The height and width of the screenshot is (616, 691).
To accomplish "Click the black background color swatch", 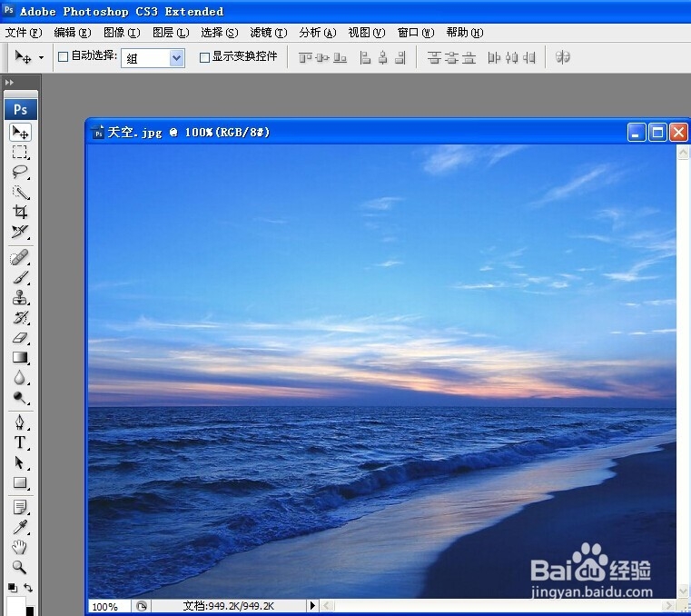I will click(x=30, y=611).
